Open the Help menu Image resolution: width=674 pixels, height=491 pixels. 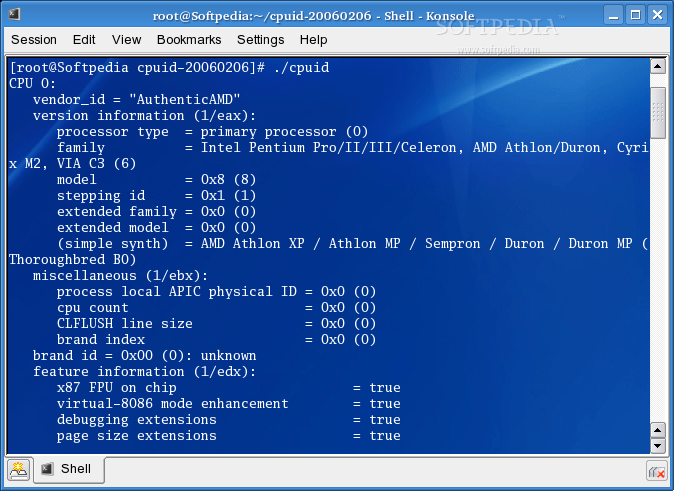pyautogui.click(x=313, y=40)
